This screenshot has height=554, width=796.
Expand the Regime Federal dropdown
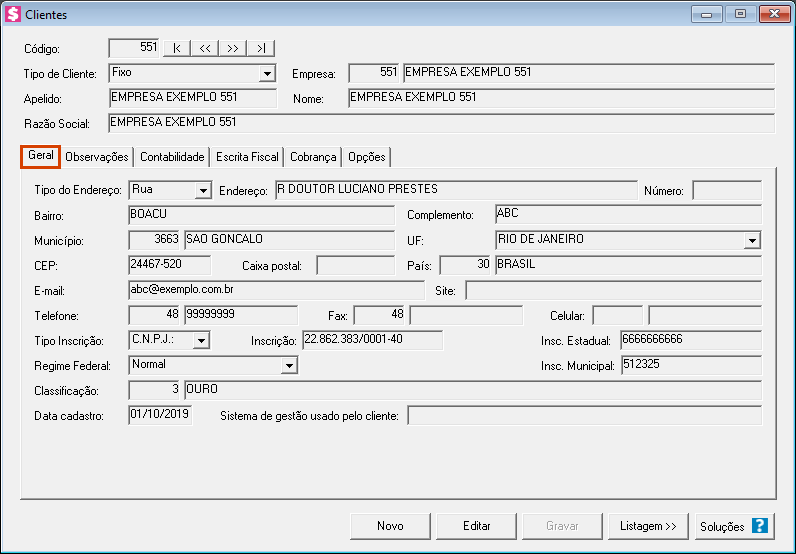[289, 366]
